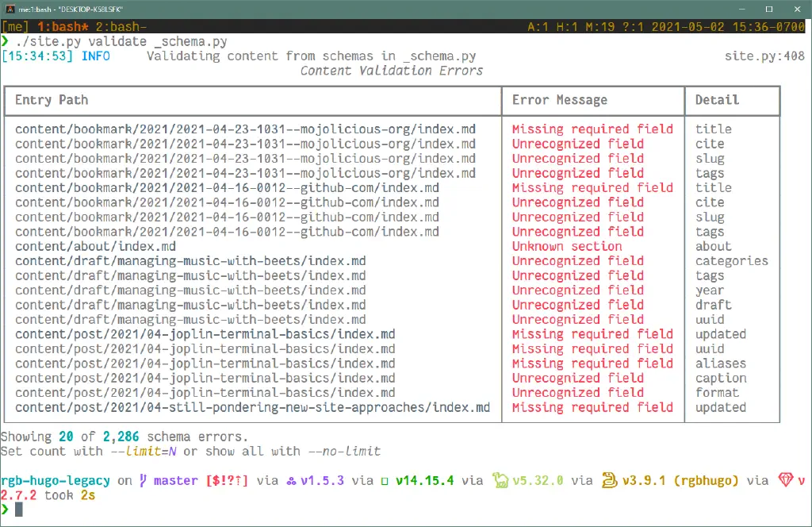
Task: Click the 'categories' detail cell
Action: click(x=732, y=260)
